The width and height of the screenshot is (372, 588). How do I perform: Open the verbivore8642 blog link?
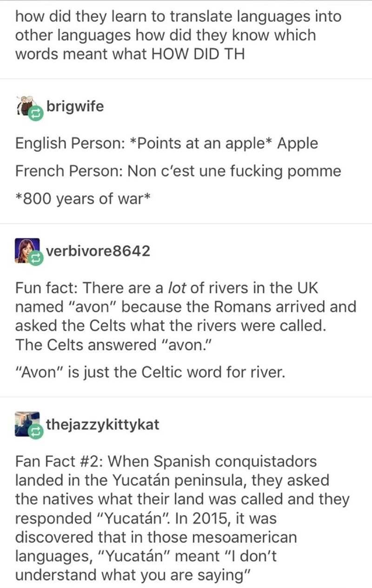(x=98, y=251)
